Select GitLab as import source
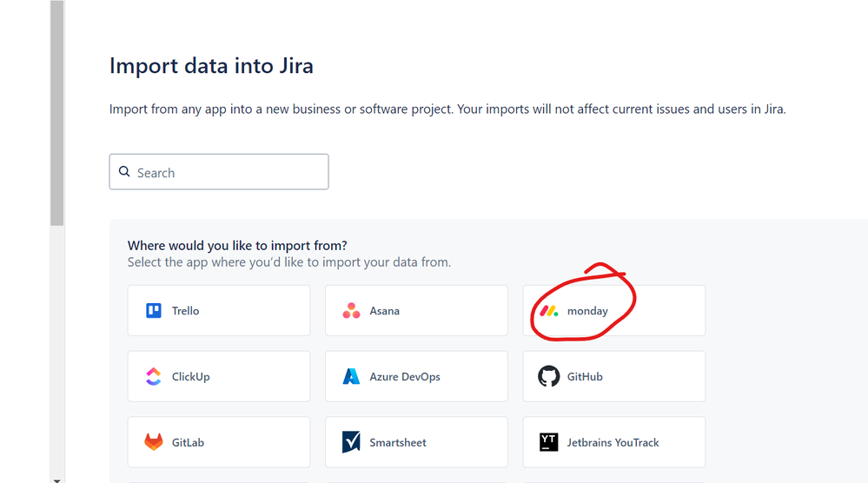868x483 pixels. [x=219, y=442]
